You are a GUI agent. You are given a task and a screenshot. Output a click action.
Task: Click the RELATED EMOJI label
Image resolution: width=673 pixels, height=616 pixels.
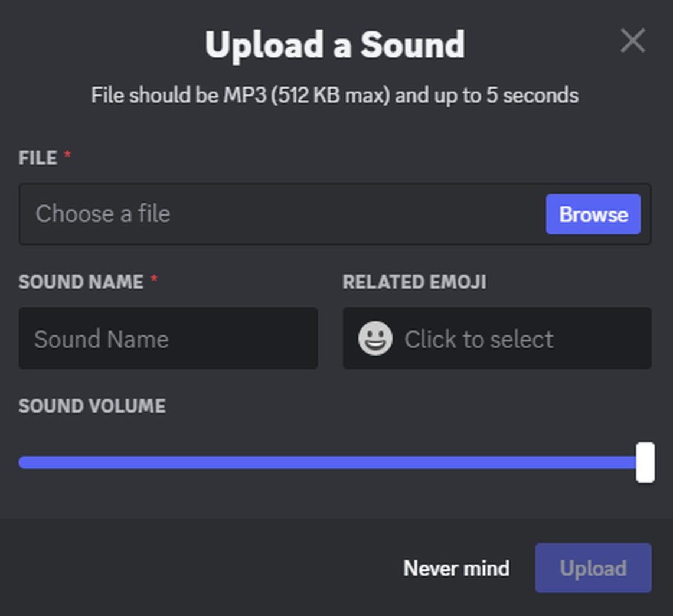tap(413, 282)
